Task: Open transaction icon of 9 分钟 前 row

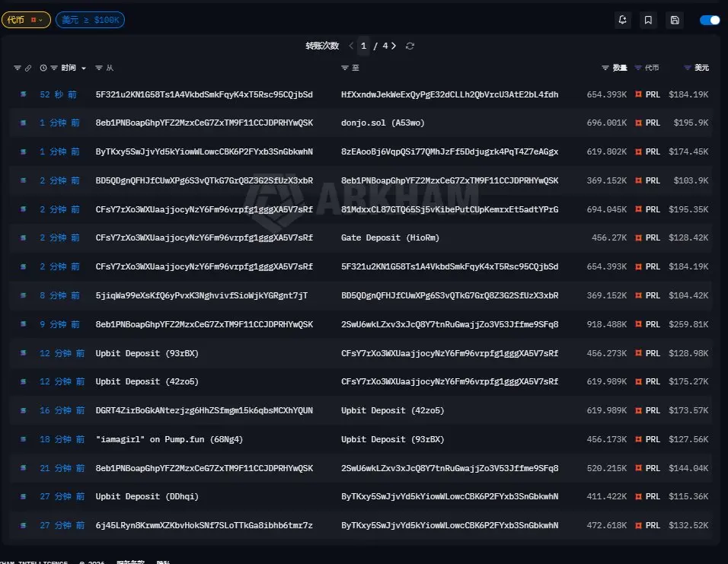Action: click(23, 324)
